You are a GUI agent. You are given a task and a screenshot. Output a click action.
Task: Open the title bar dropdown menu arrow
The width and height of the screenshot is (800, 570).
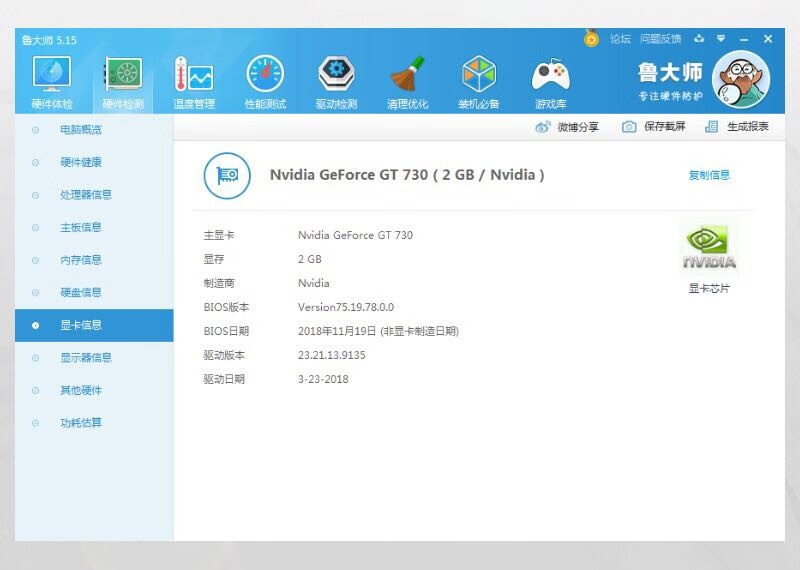(721, 38)
